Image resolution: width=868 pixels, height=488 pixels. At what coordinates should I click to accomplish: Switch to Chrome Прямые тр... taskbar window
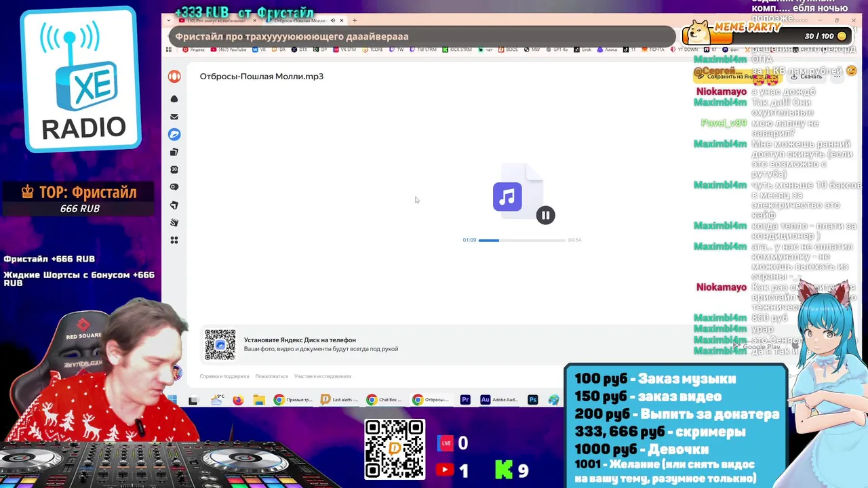click(x=294, y=400)
